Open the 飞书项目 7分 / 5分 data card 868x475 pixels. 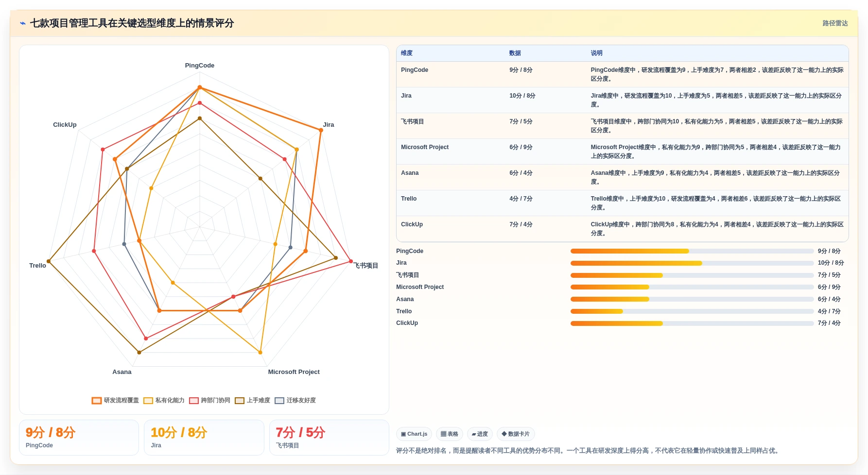[x=329, y=438]
